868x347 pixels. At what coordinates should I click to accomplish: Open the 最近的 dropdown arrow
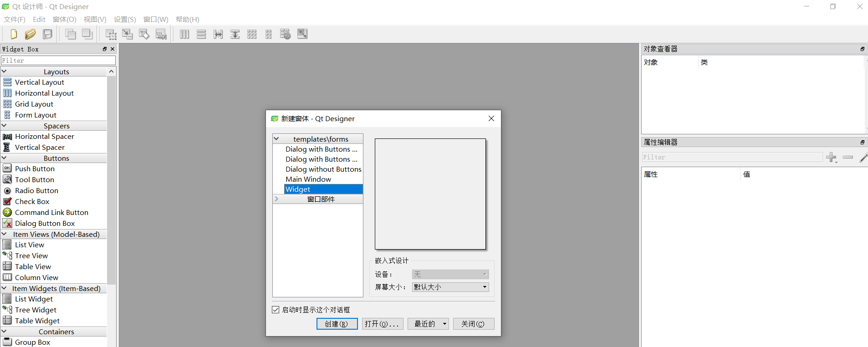tap(444, 324)
